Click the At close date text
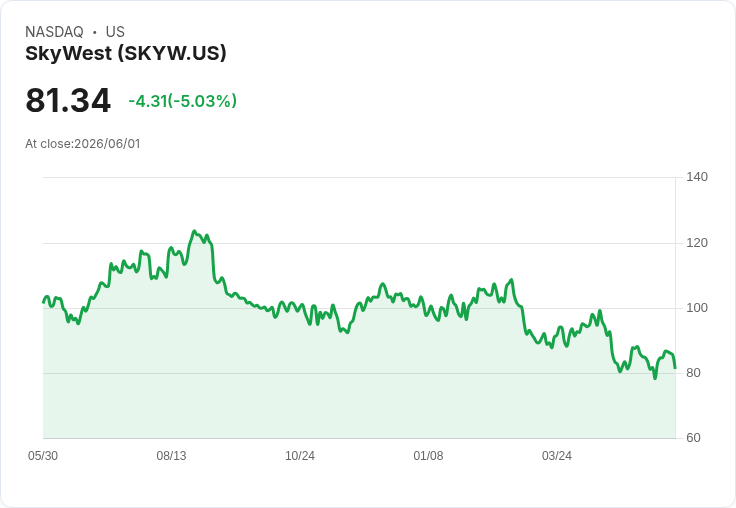The height and width of the screenshot is (508, 736). pyautogui.click(x=83, y=144)
